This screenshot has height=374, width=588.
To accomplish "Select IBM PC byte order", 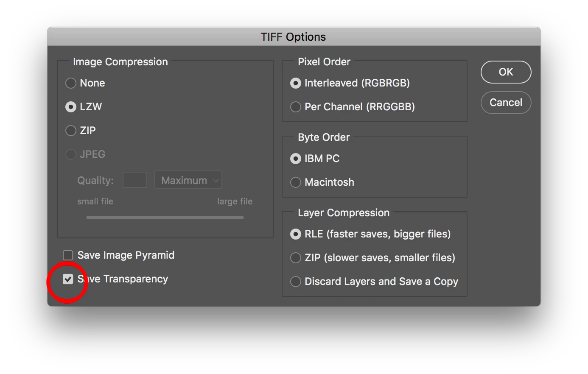I will click(296, 159).
